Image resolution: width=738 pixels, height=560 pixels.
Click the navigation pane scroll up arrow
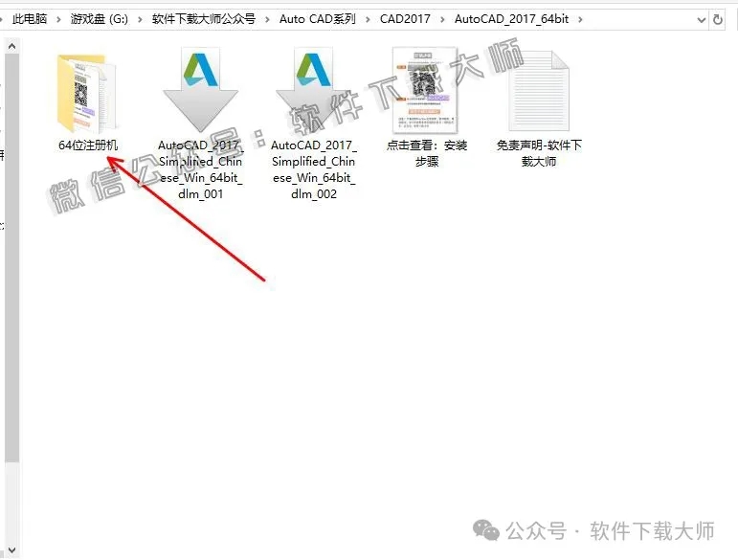11,46
